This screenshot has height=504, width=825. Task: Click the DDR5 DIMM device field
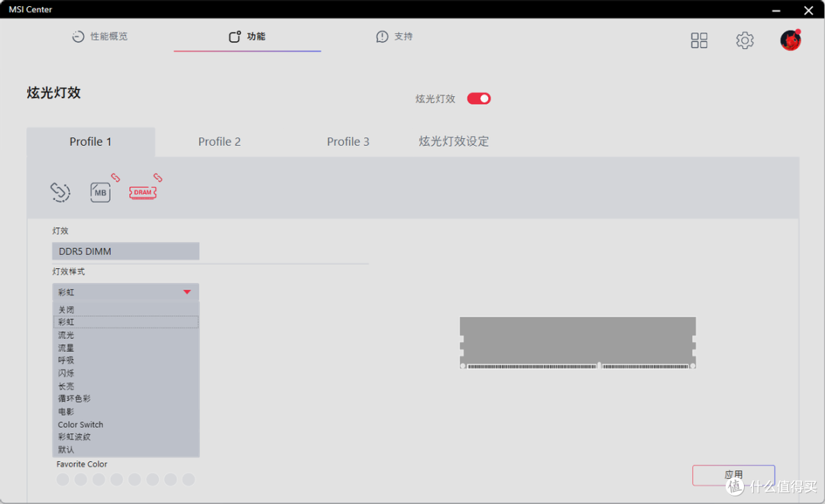(x=126, y=251)
